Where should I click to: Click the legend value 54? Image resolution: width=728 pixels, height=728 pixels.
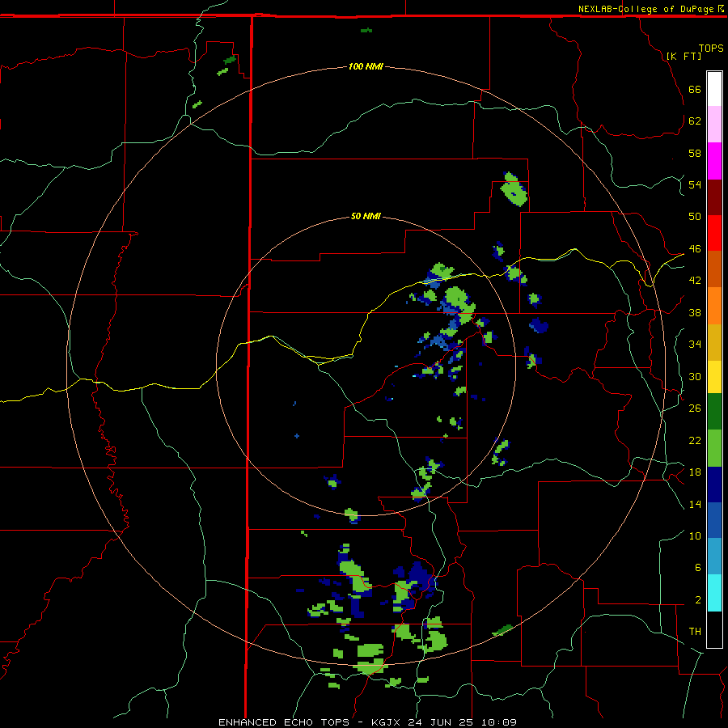coord(695,184)
